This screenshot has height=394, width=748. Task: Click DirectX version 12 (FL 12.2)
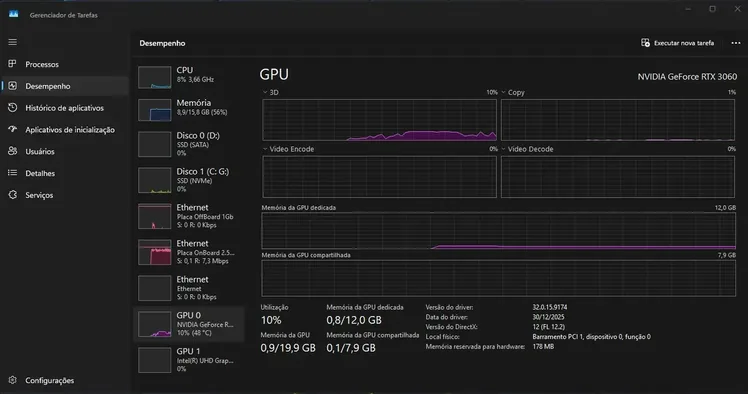tap(549, 327)
